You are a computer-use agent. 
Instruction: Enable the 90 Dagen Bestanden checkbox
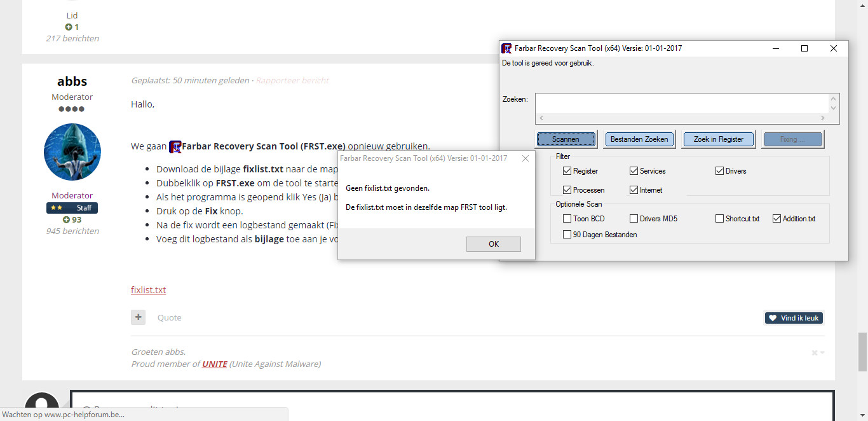pyautogui.click(x=567, y=235)
